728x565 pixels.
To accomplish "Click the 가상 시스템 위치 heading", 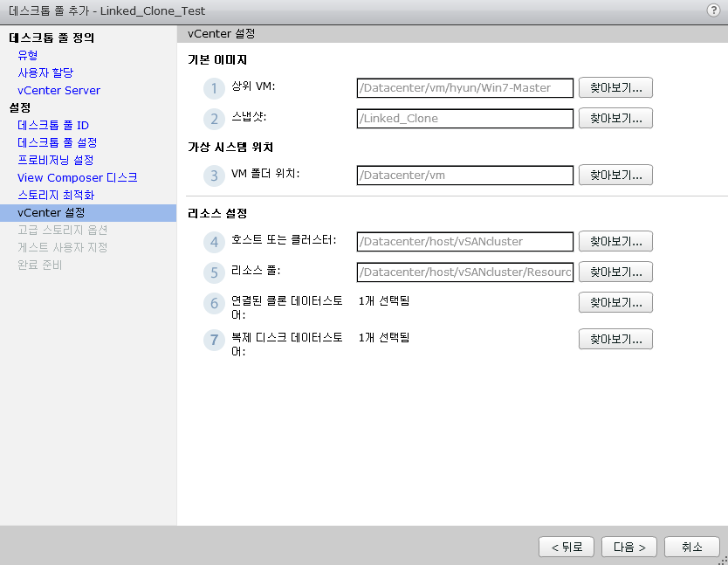I will 230,148.
